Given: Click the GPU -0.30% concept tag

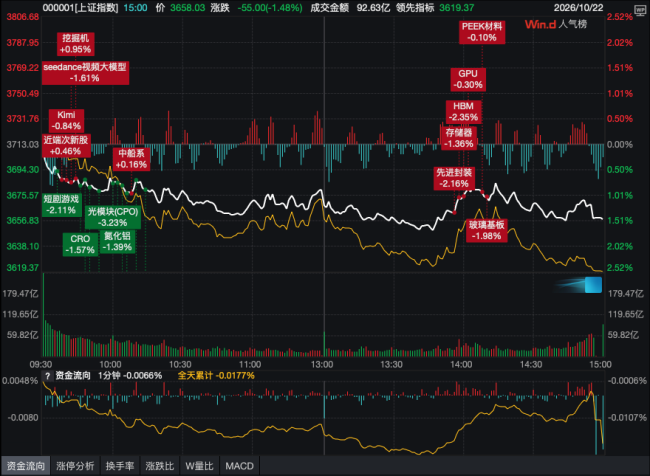Looking at the screenshot, I should point(468,79).
